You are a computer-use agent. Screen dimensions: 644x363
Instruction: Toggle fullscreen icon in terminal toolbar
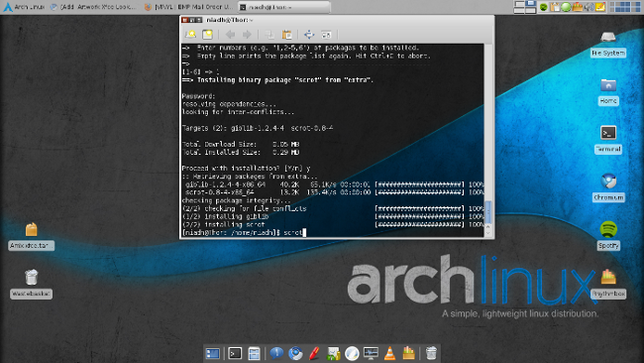309,35
